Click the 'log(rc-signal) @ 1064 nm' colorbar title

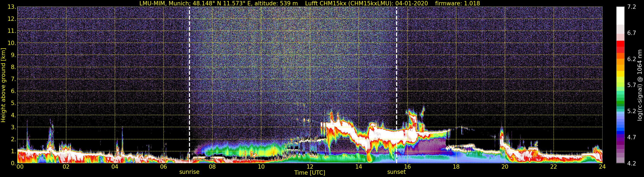pyautogui.click(x=640, y=85)
